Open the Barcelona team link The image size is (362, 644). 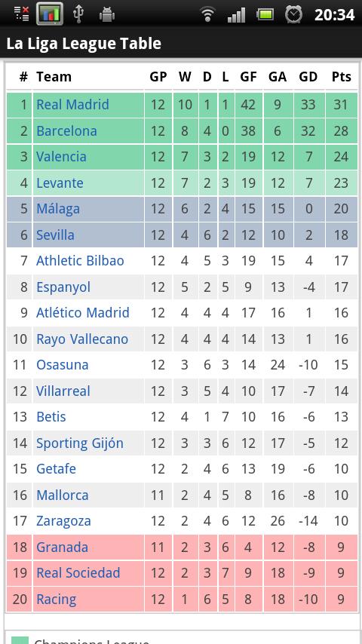pos(66,131)
